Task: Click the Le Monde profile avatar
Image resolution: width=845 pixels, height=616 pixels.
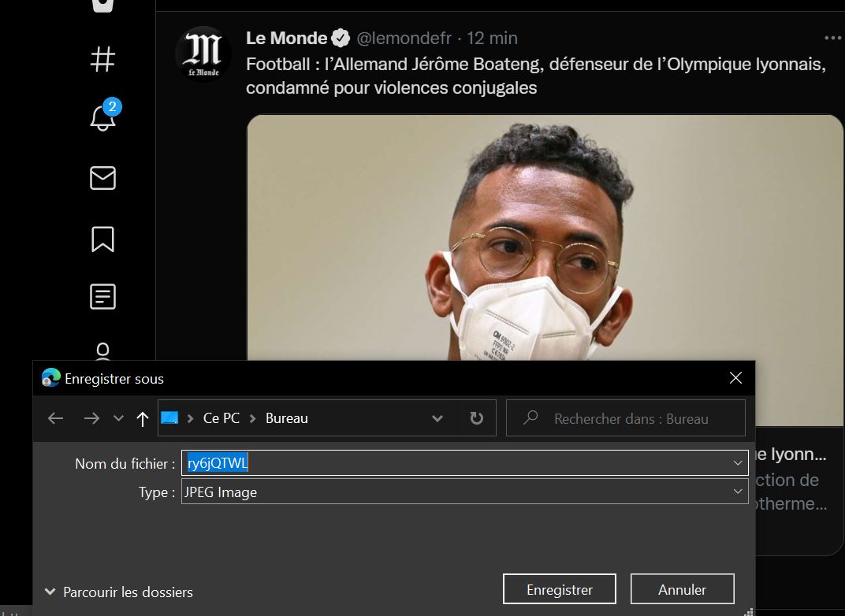Action: coord(203,54)
